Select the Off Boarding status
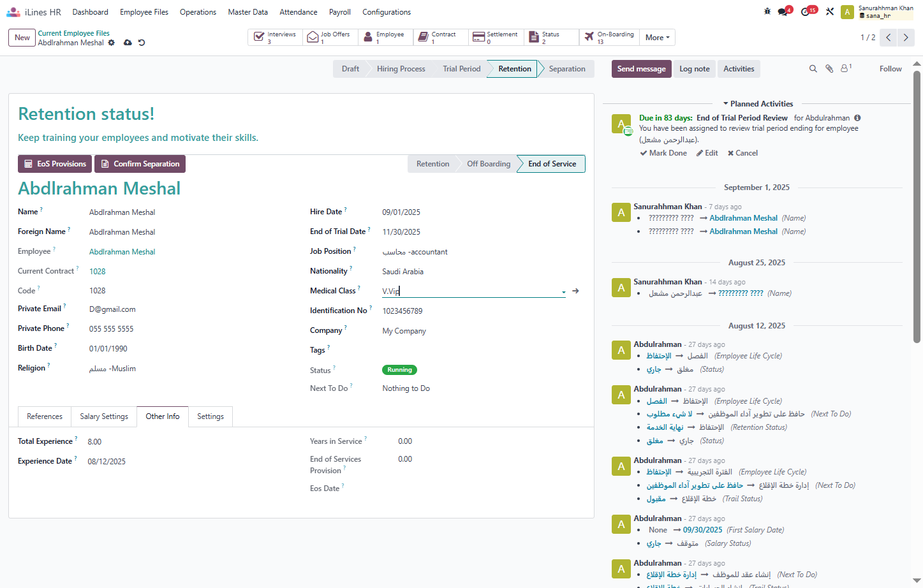 point(489,164)
